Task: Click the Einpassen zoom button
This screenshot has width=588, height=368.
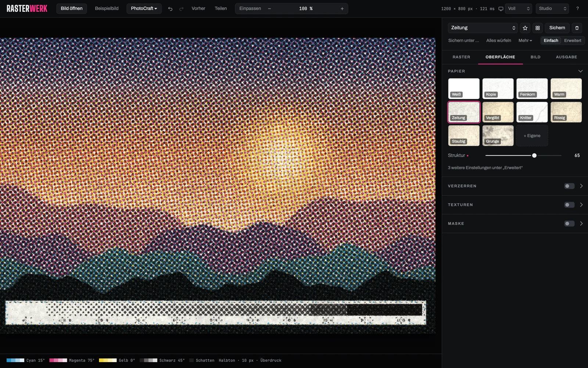Action: (x=250, y=8)
